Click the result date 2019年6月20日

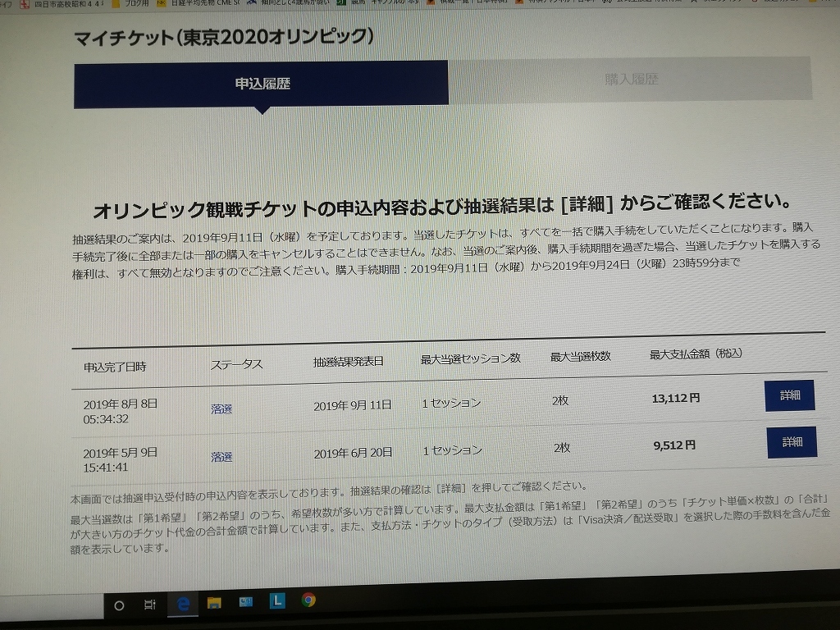point(353,453)
